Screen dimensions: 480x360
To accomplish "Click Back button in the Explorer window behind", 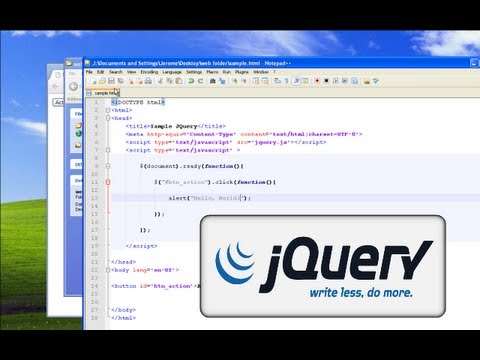I will 74,87.
